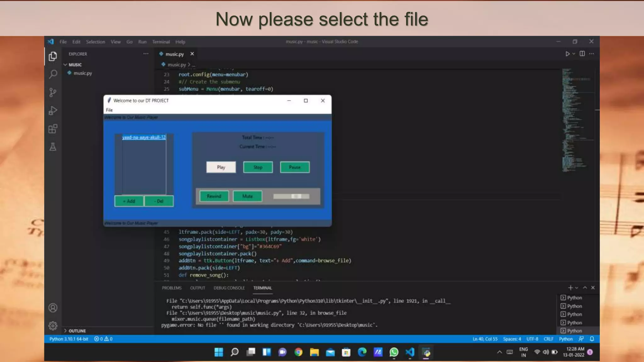This screenshot has height=362, width=644.
Task: Click the Accounts icon in activity bar
Action: (53, 308)
